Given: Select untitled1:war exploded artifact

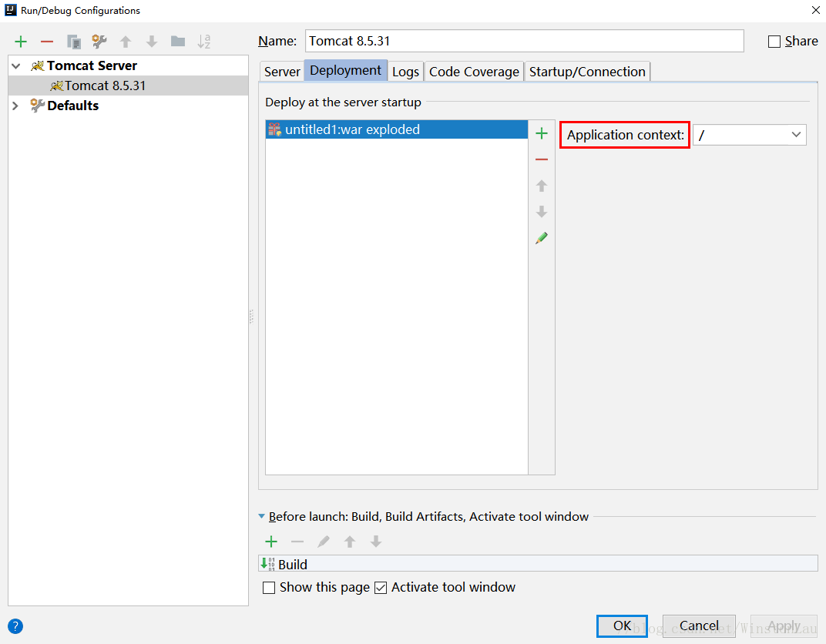Looking at the screenshot, I should (397, 129).
